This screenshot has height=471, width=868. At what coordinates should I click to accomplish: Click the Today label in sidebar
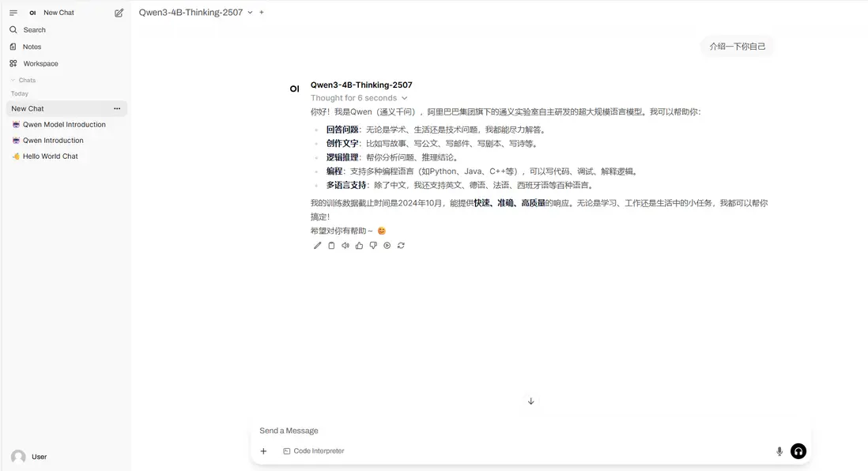pos(20,93)
